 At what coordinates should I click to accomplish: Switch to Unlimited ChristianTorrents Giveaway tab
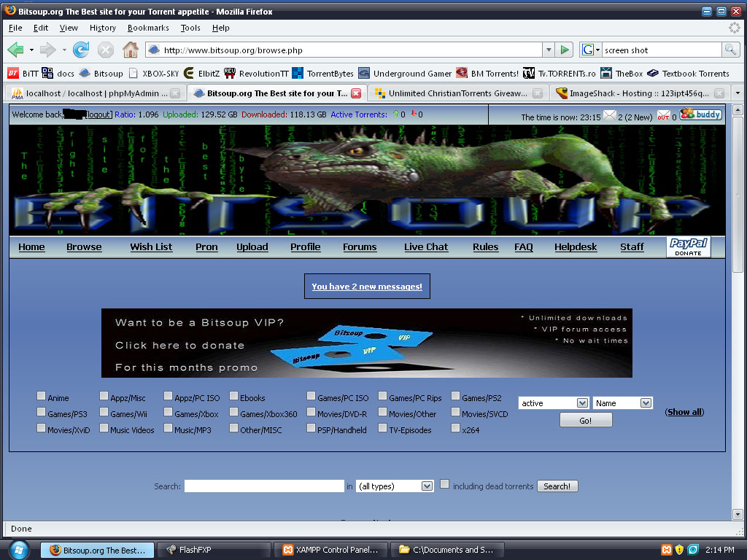pos(457,93)
